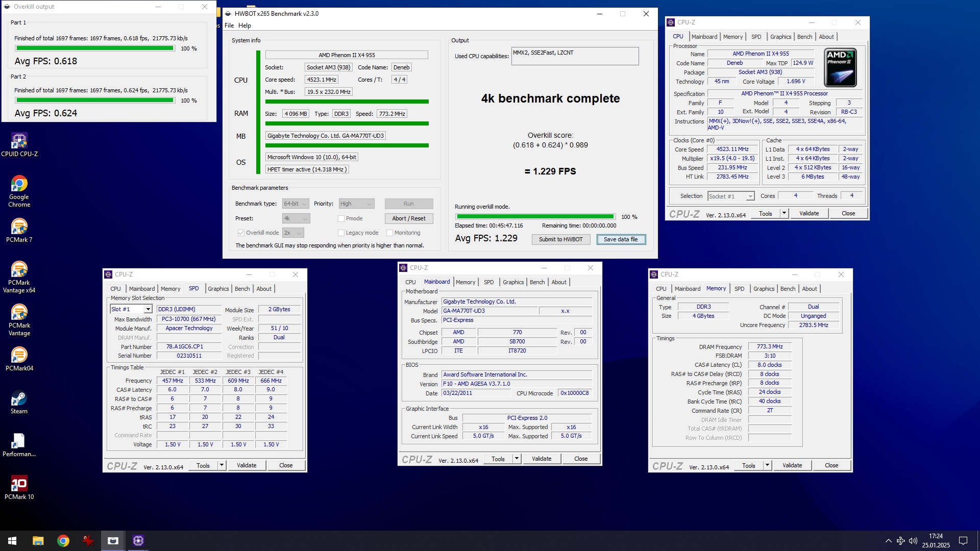
Task: Click the HWBOT x265 Benchmark window title icon
Action: [x=228, y=14]
